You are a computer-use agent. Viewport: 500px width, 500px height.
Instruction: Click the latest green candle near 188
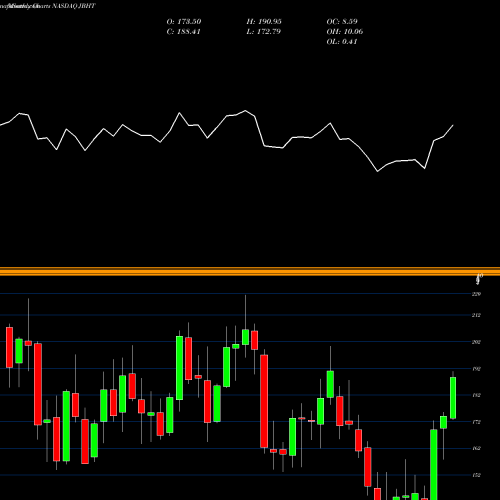(453, 398)
